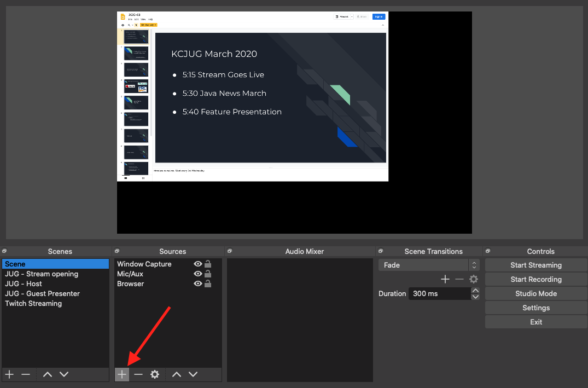
Task: Enable Studio Mode
Action: (x=535, y=293)
